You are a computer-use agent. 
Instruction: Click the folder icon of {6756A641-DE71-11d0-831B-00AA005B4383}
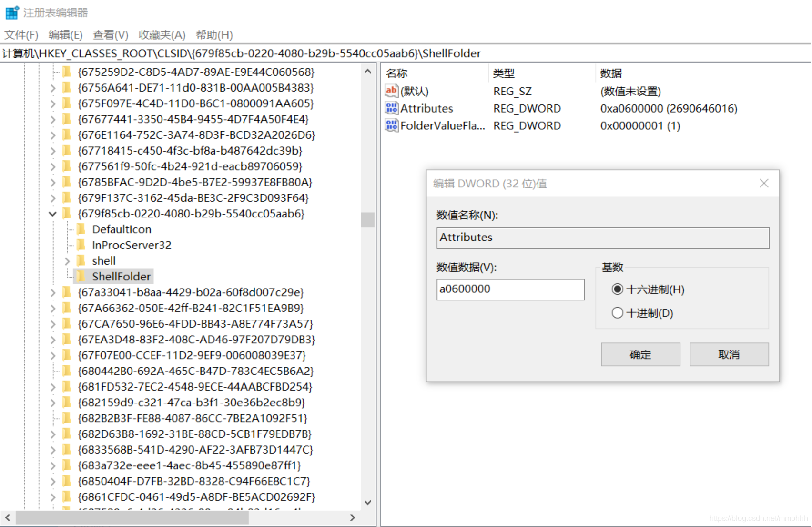pos(67,87)
